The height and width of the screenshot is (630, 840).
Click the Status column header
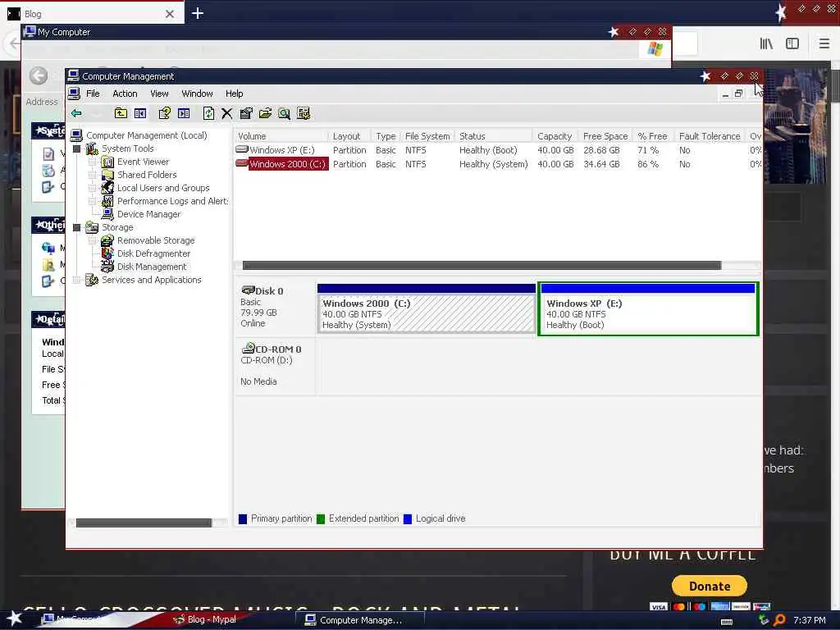coord(493,136)
